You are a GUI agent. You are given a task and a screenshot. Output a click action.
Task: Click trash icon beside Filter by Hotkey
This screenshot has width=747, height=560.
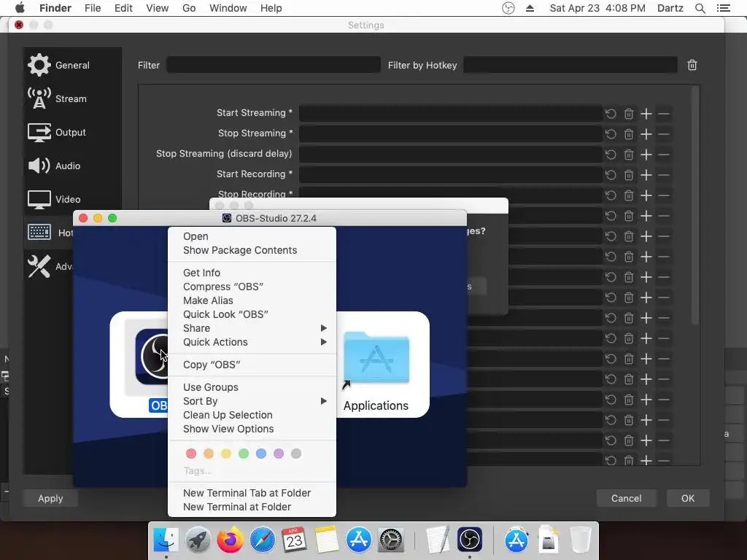coord(692,65)
